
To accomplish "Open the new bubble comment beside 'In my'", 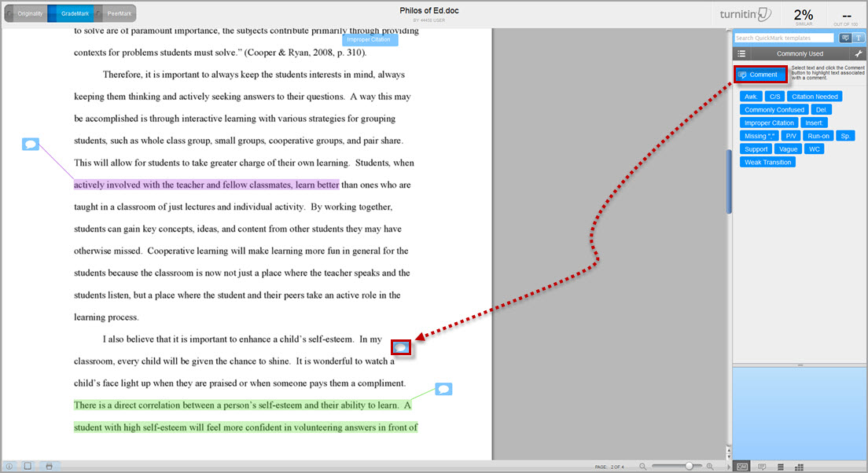I will [x=401, y=347].
